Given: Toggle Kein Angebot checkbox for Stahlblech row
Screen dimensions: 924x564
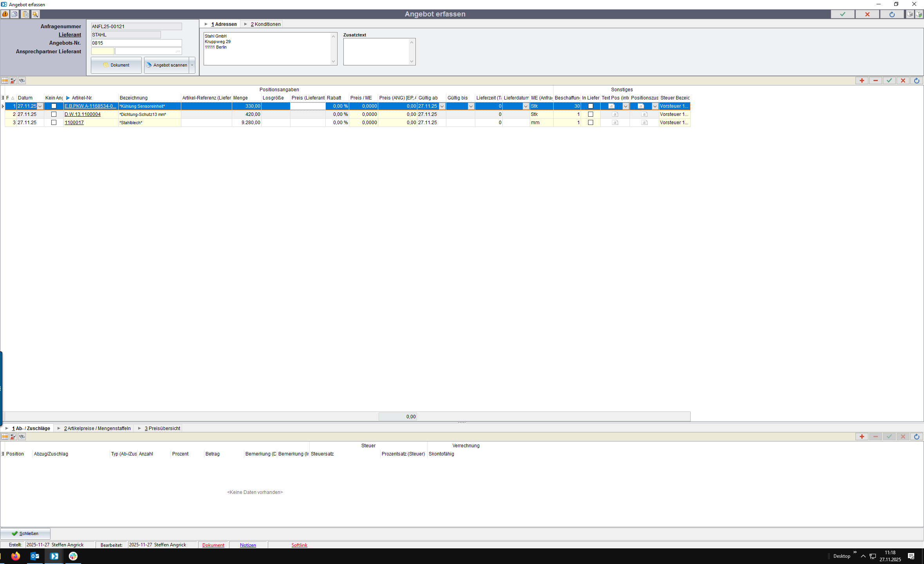Looking at the screenshot, I should point(54,123).
